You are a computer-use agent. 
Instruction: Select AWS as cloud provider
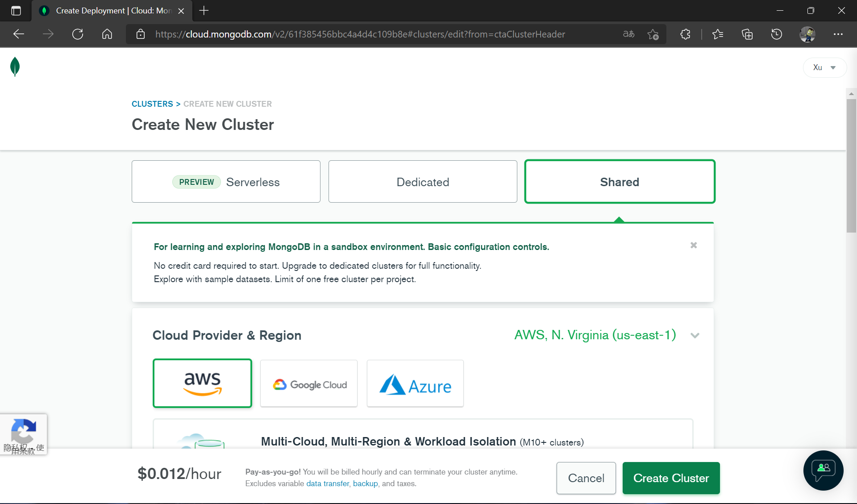pos(202,383)
